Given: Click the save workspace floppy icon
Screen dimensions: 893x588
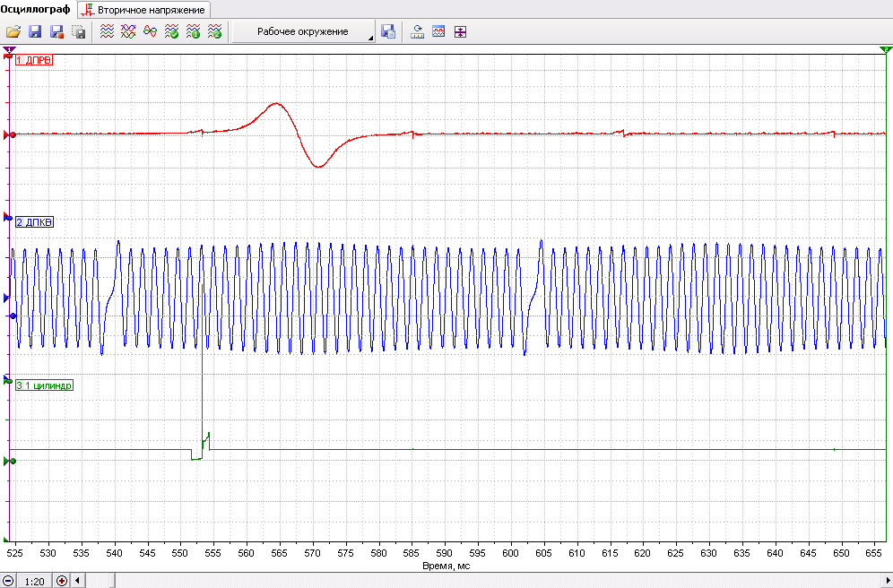Looking at the screenshot, I should click(x=388, y=32).
